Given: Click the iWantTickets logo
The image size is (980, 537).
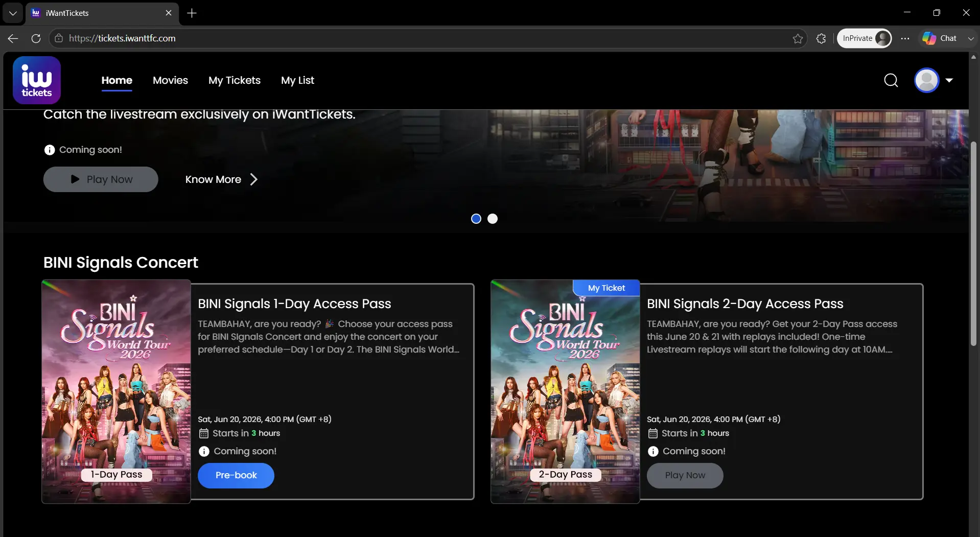Looking at the screenshot, I should pos(37,80).
